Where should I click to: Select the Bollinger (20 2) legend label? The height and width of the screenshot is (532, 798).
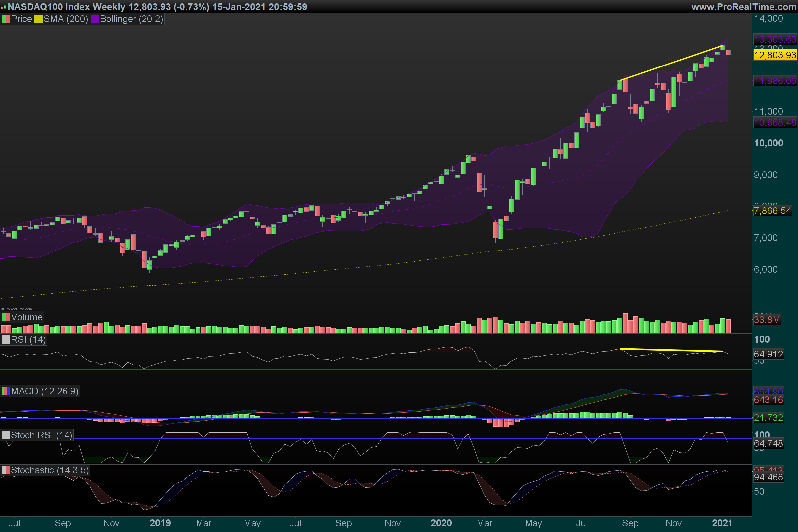131,19
